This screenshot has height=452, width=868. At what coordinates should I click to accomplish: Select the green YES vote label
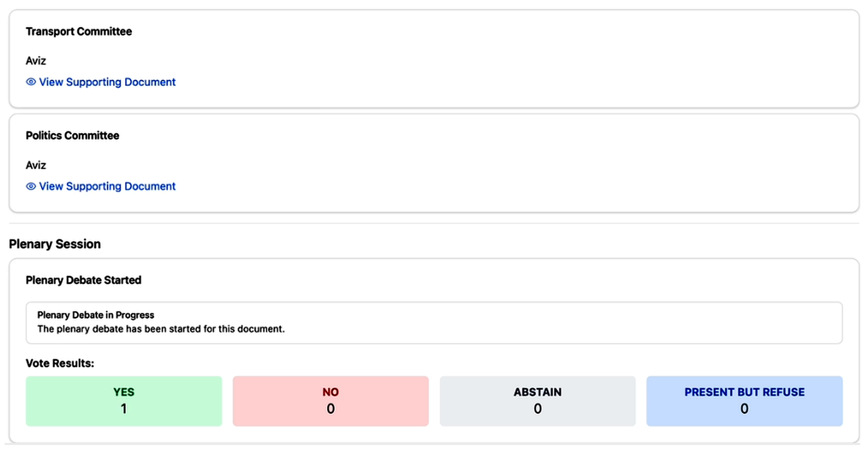click(124, 392)
